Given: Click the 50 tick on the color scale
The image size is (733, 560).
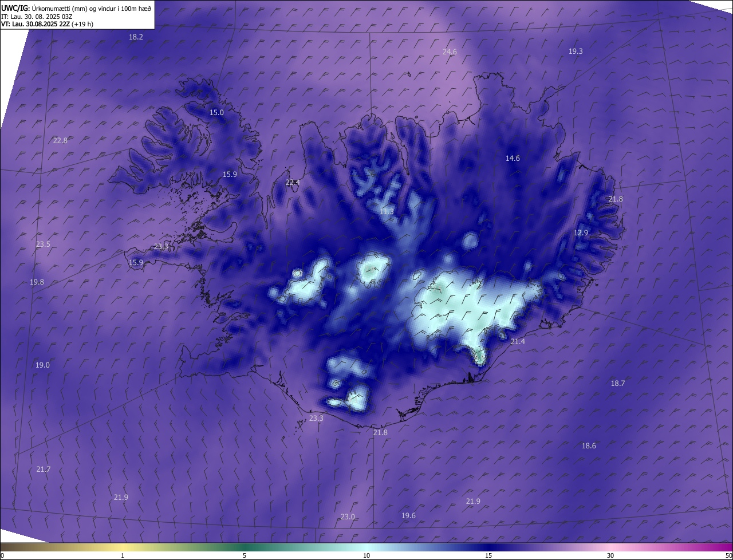Looking at the screenshot, I should [x=728, y=555].
